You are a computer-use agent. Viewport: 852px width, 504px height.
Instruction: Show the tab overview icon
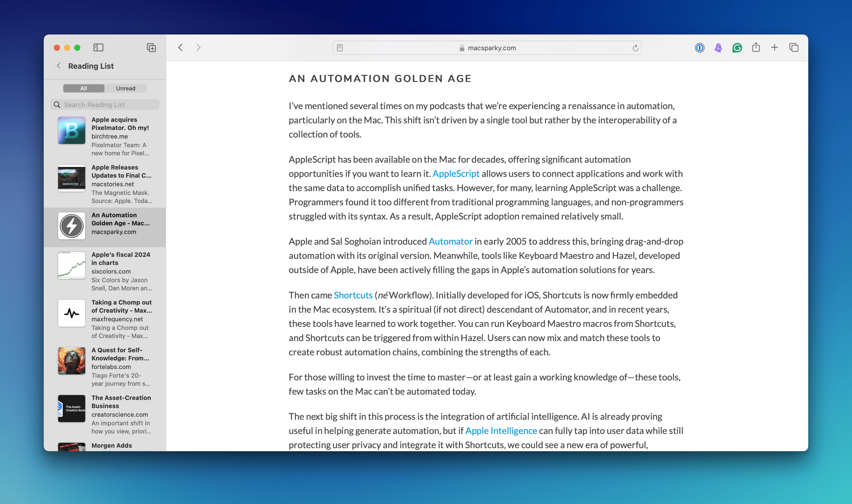[794, 48]
